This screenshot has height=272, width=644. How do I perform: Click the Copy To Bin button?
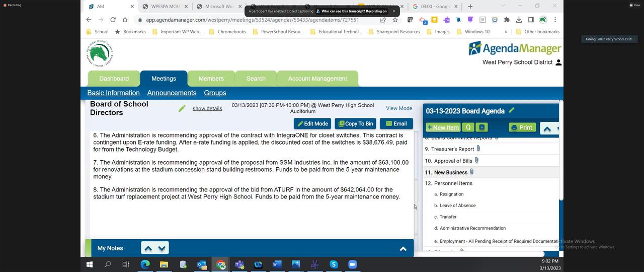355,123
